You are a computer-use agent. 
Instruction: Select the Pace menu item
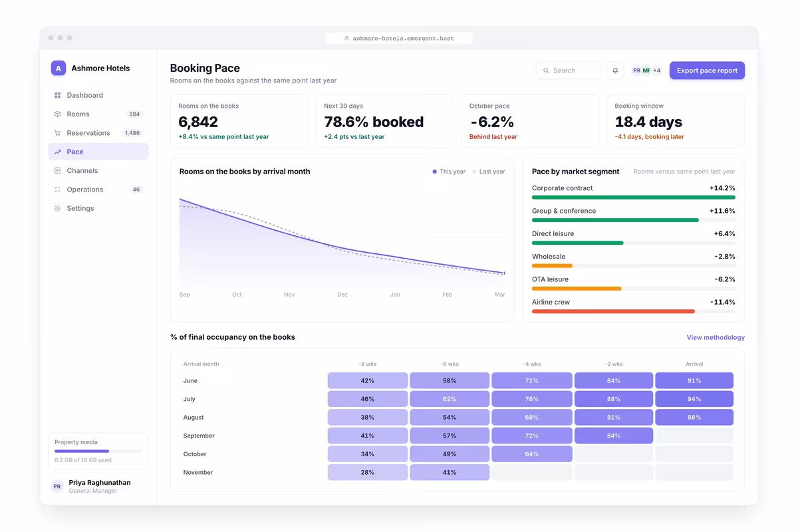[x=98, y=152]
